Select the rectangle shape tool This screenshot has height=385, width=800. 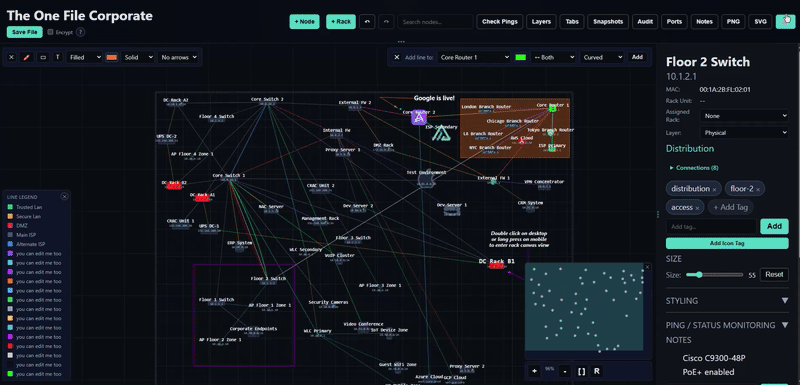pos(43,58)
